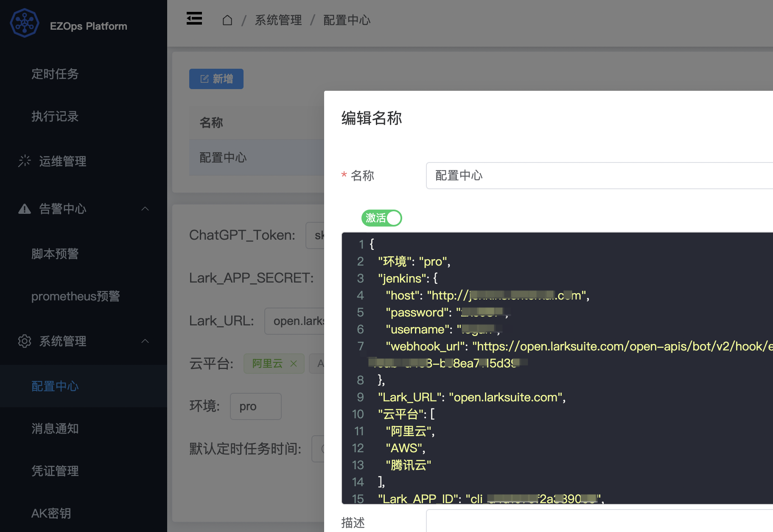773x532 pixels.
Task: Click the "腾讯云" entry in editor
Action: [408, 465]
